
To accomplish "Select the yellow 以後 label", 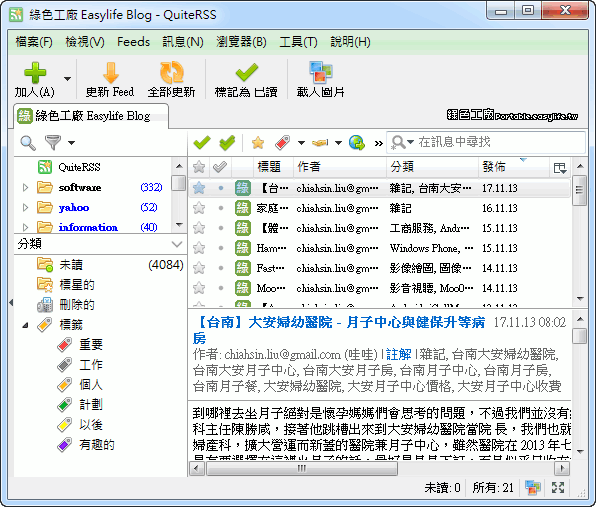I will pyautogui.click(x=90, y=425).
